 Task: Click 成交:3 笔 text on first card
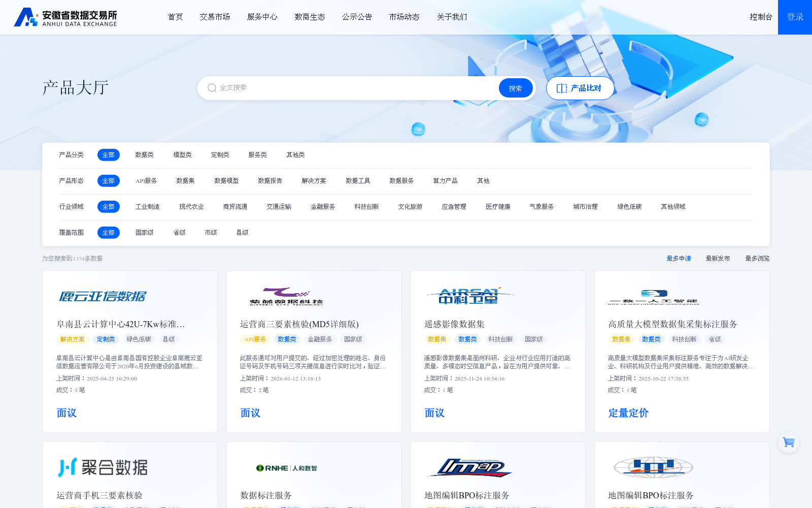click(71, 390)
